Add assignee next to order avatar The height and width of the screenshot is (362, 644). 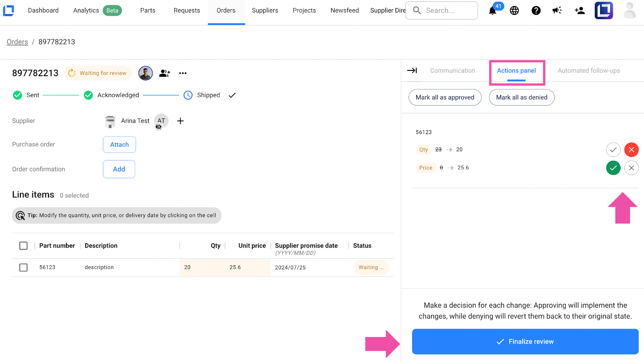tap(165, 73)
